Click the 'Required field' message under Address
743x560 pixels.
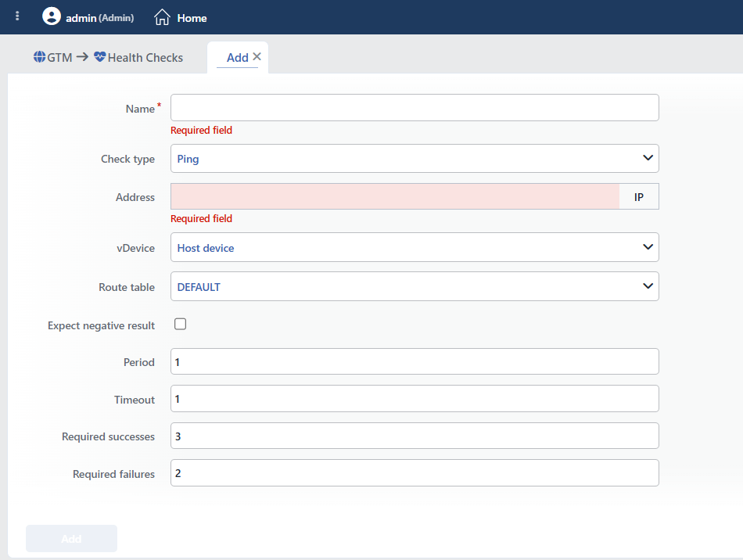click(201, 219)
